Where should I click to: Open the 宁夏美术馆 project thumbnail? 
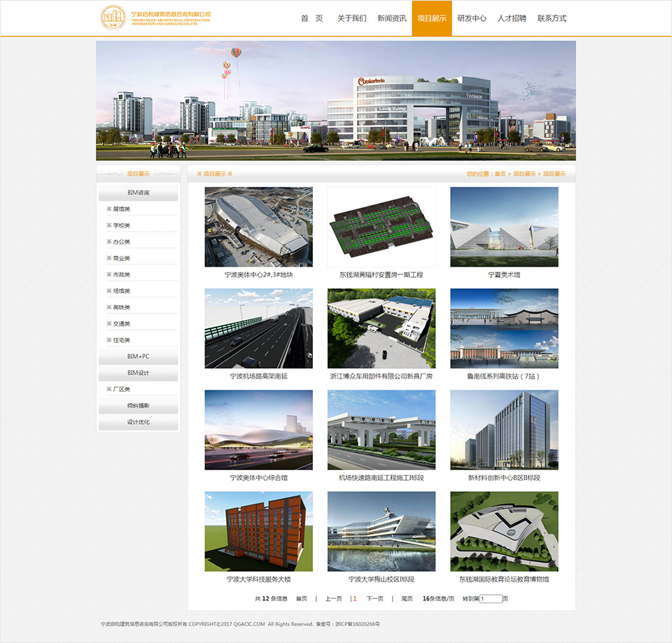[503, 226]
